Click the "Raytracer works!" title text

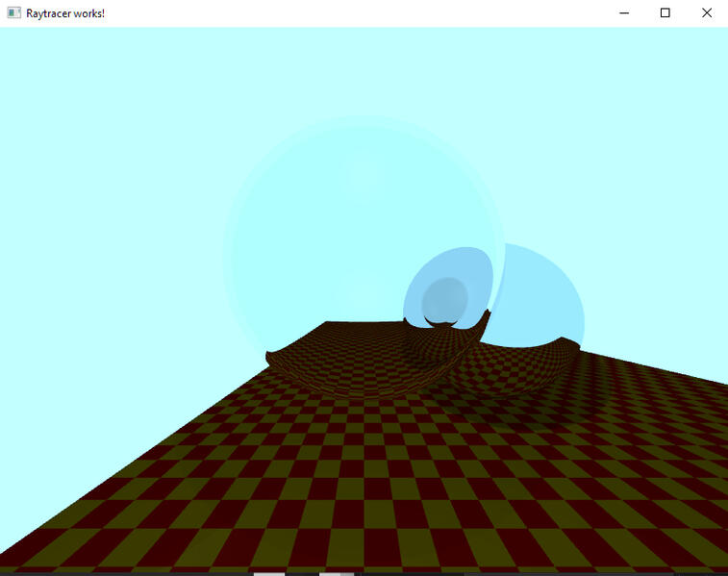point(64,13)
